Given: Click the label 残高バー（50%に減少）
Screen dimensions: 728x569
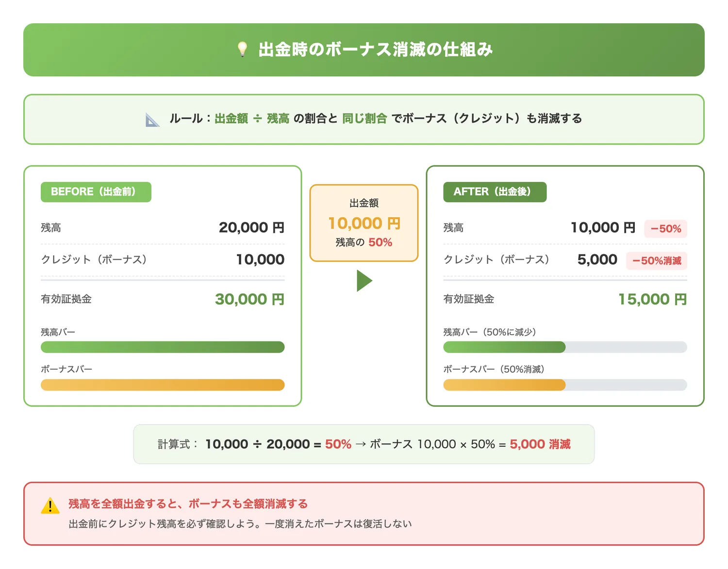Looking at the screenshot, I should point(490,332).
